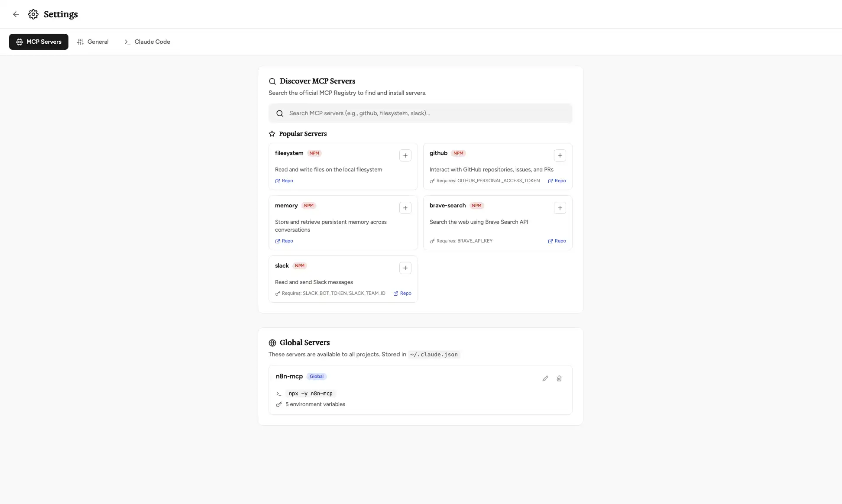Click the star icon next to Popular Servers
Viewport: 842px width, 504px height.
click(272, 133)
